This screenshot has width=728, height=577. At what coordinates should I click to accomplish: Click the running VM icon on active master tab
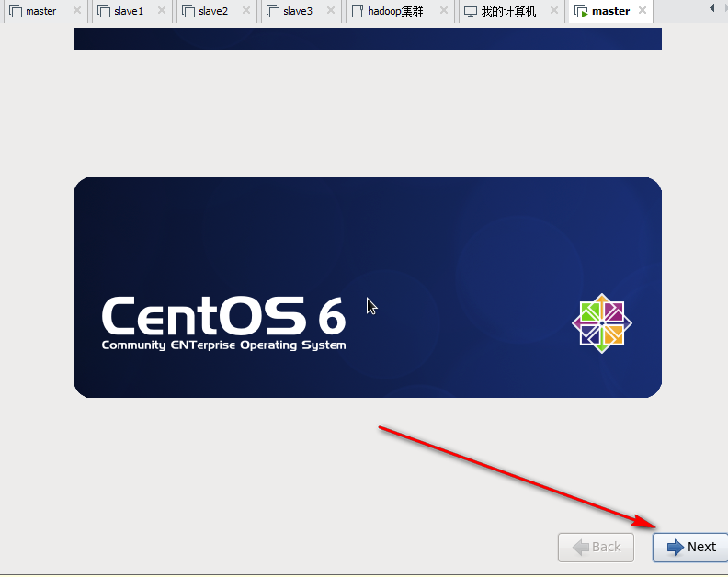click(581, 12)
